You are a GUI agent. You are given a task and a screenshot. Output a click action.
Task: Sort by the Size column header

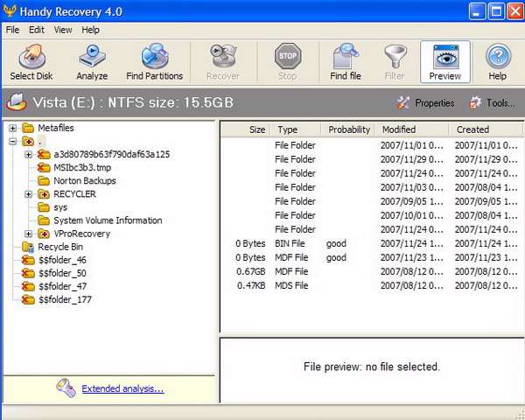coord(246,129)
